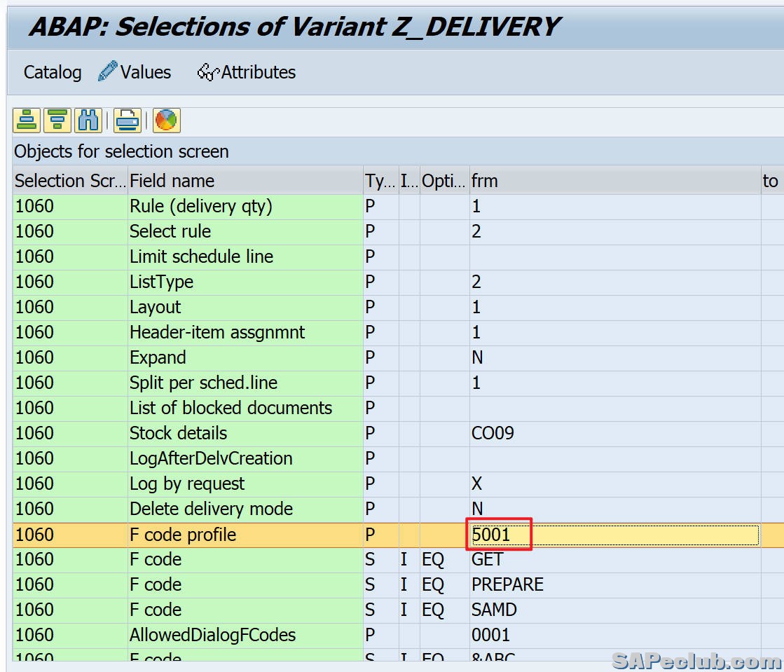Viewport: 784px width, 672px height.
Task: Click the 'to' column header
Action: (771, 181)
